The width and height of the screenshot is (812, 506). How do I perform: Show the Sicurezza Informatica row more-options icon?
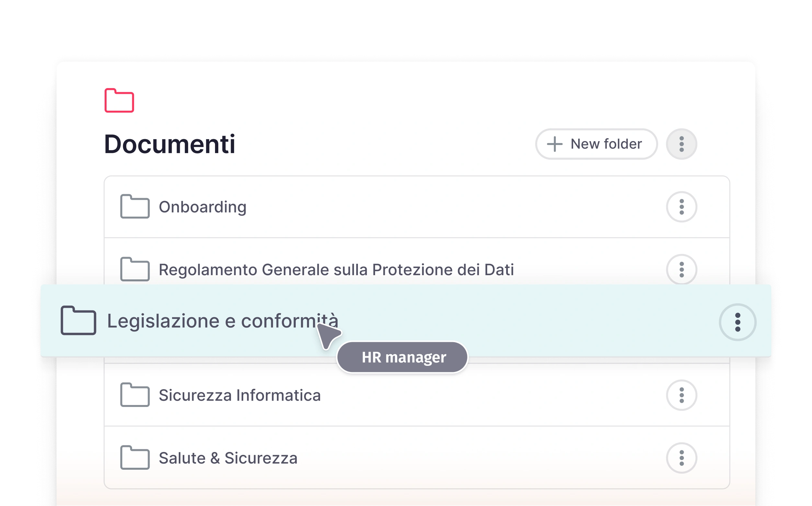[x=681, y=395]
